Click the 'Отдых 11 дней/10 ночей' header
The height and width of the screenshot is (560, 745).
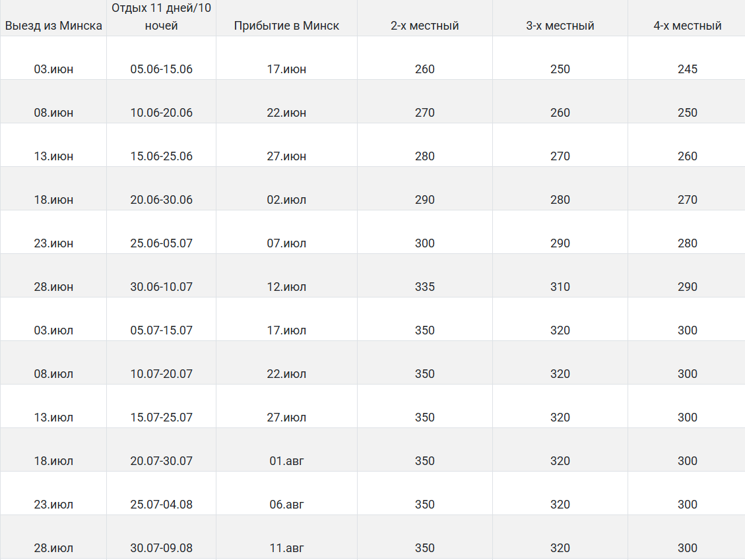162,17
